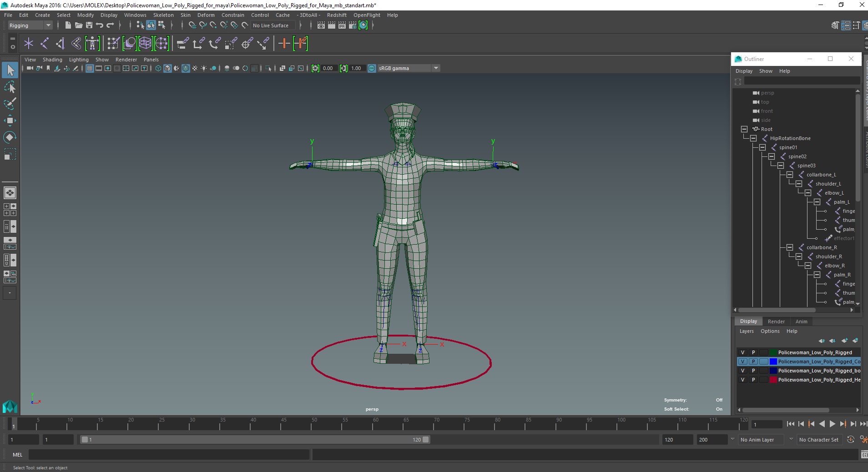This screenshot has height=472, width=868.
Task: Click green color swatch of Policewoman_Low_Poly_Rigged layer
Action: (x=773, y=352)
